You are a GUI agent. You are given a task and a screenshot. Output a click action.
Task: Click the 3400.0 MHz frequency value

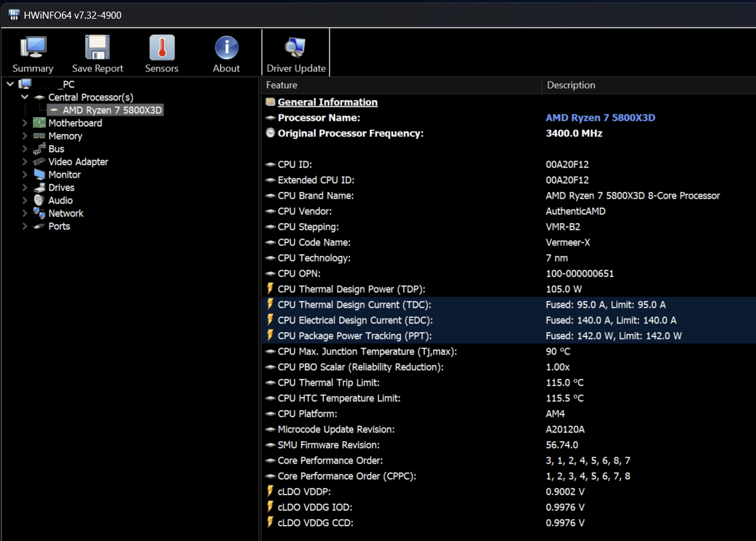pyautogui.click(x=574, y=133)
